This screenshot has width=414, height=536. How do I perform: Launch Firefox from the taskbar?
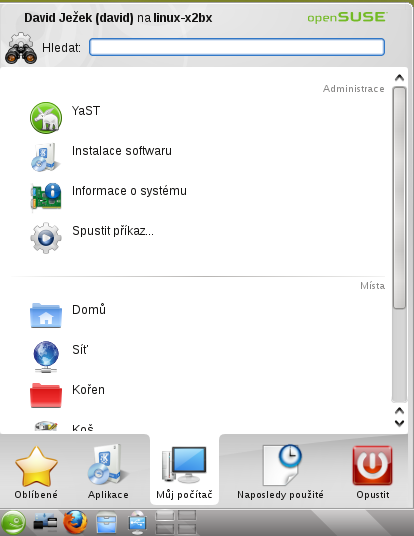click(75, 522)
